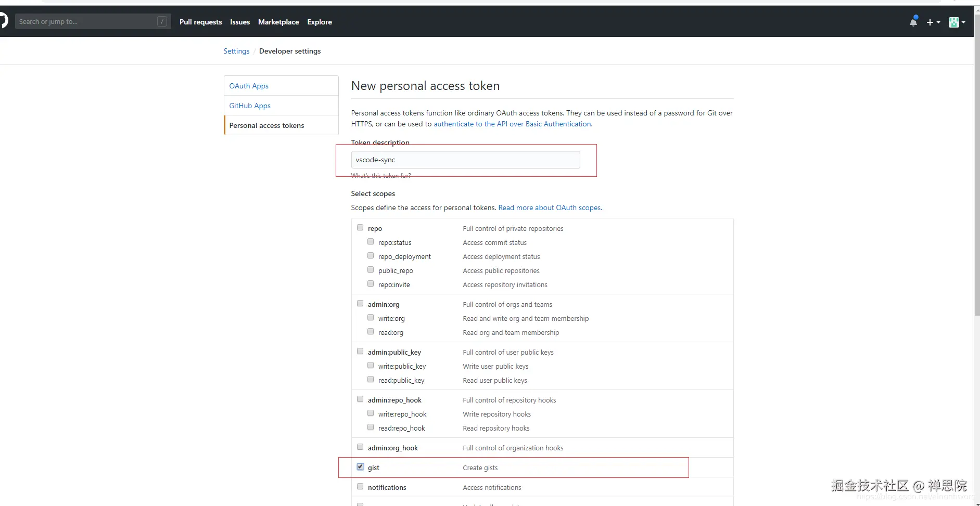Click the Settings breadcrumb link

point(236,51)
